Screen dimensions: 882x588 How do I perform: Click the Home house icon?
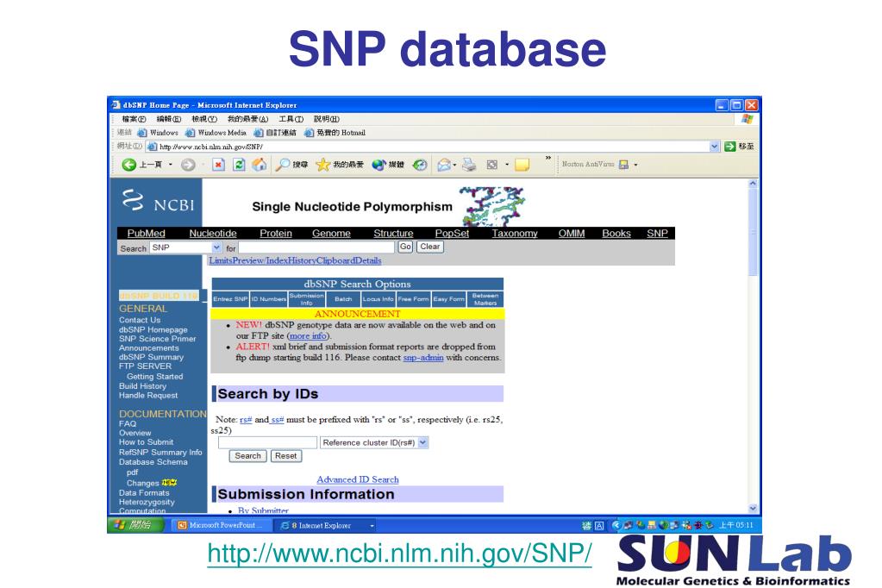(x=260, y=165)
